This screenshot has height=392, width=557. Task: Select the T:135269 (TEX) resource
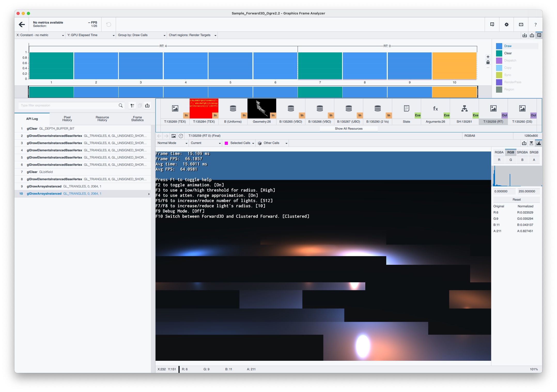(175, 112)
